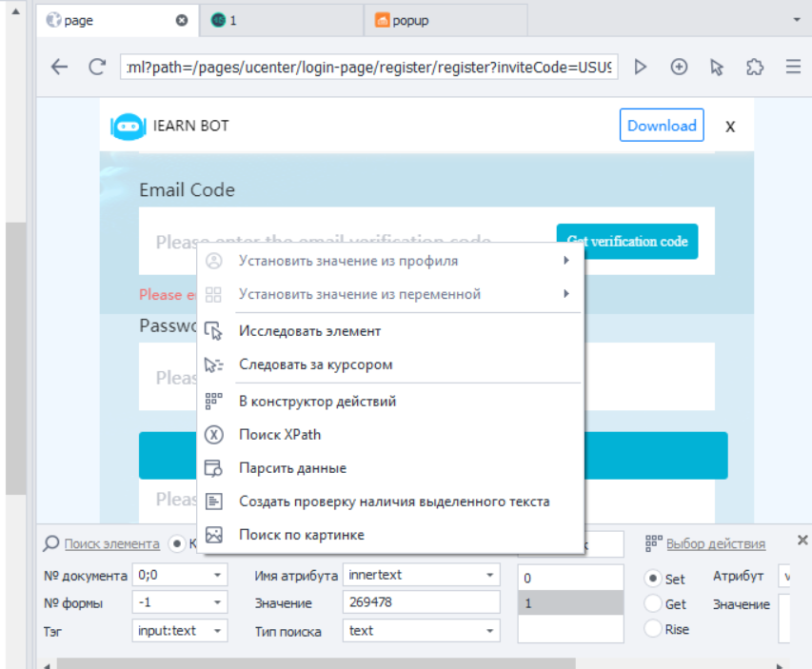Select the 'Set' radio button
Screen dimensions: 812x669
point(653,579)
